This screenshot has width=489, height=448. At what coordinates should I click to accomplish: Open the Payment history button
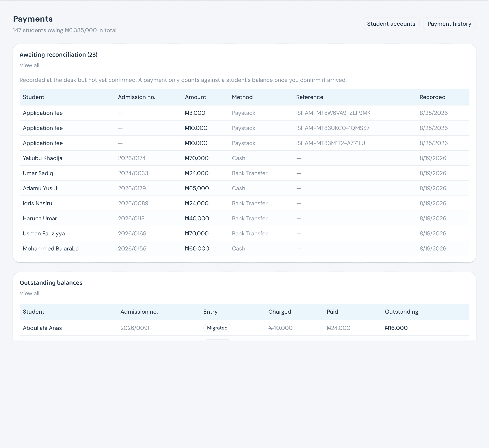pyautogui.click(x=449, y=24)
